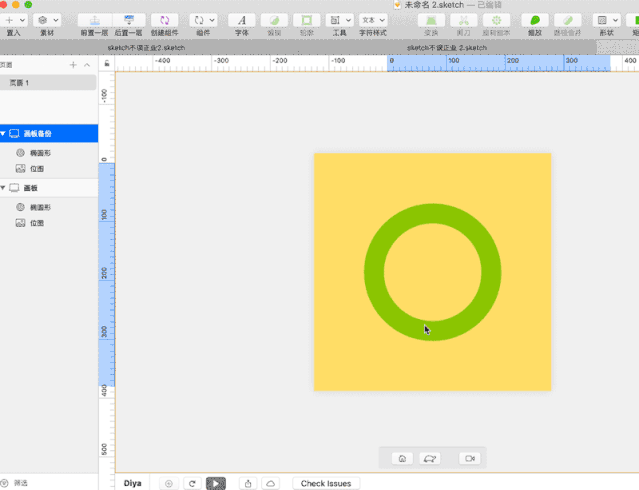Select the 画板 artboard layer
This screenshot has width=639, height=490.
tap(49, 188)
